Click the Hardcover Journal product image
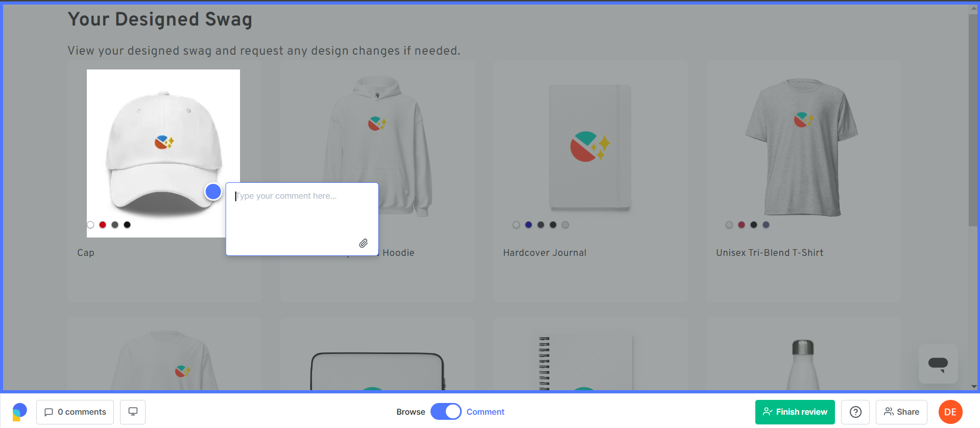 590,147
